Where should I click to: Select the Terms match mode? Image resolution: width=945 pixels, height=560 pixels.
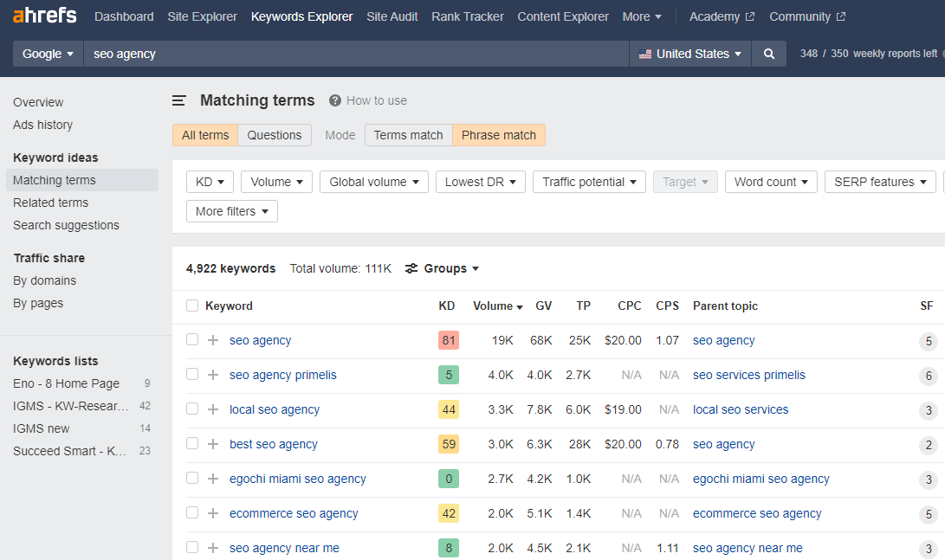tap(409, 135)
